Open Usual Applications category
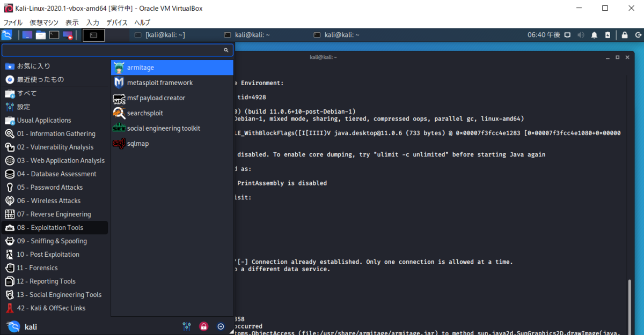644x335 pixels. point(56,120)
